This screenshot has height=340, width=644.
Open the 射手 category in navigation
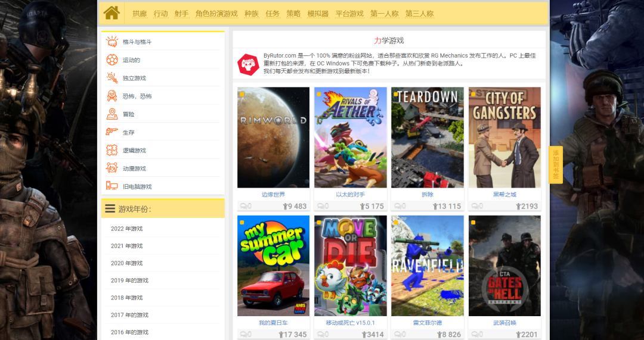pyautogui.click(x=181, y=14)
